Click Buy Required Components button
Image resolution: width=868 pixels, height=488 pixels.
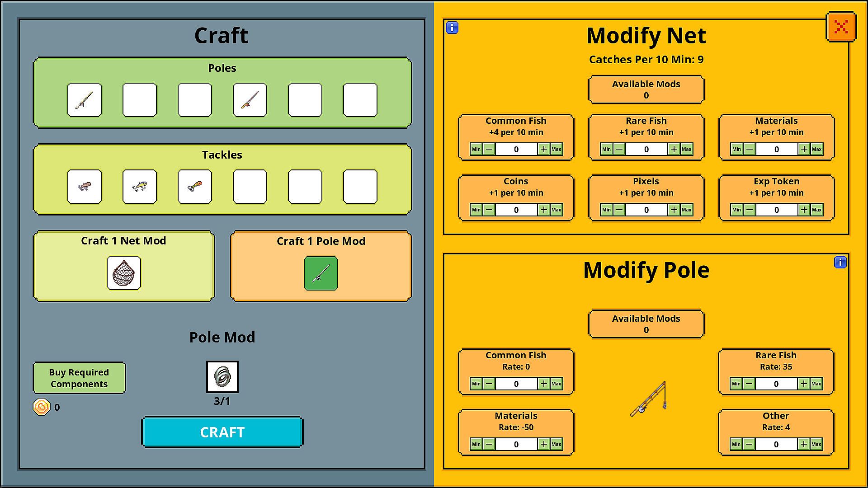(79, 378)
